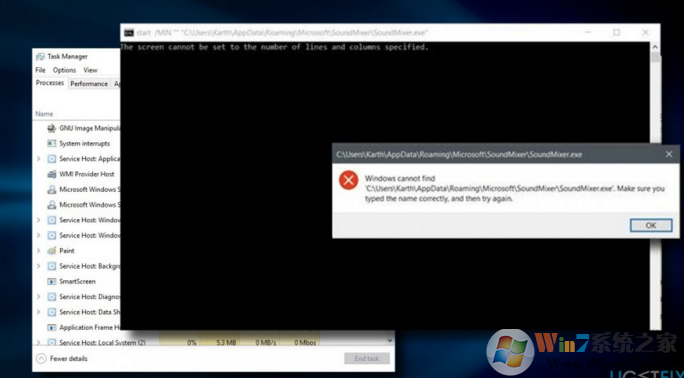Click OK in the error dialog

(651, 225)
